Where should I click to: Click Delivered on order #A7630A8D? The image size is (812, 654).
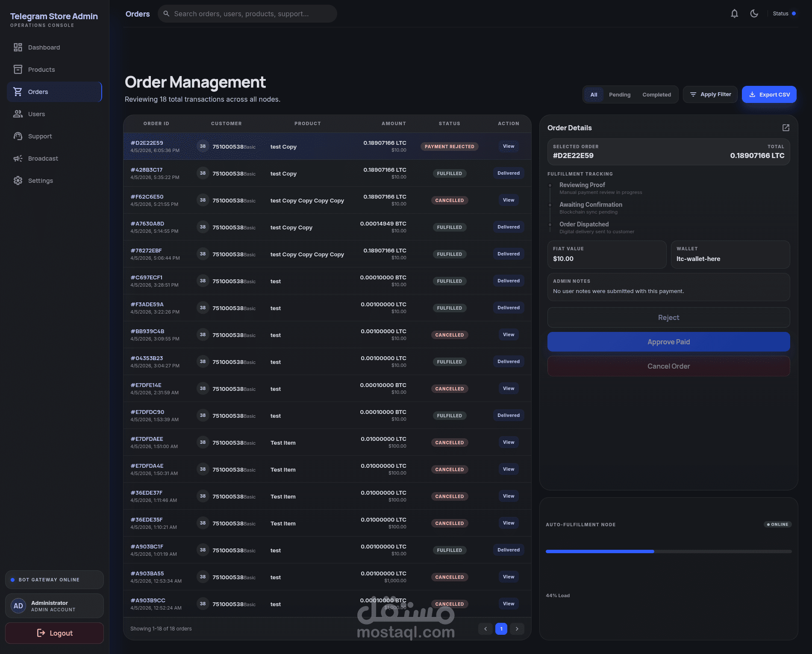[x=509, y=227]
